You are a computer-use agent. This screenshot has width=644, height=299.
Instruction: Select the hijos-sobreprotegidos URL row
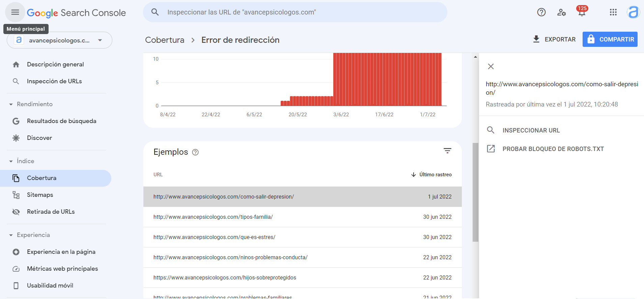point(302,277)
